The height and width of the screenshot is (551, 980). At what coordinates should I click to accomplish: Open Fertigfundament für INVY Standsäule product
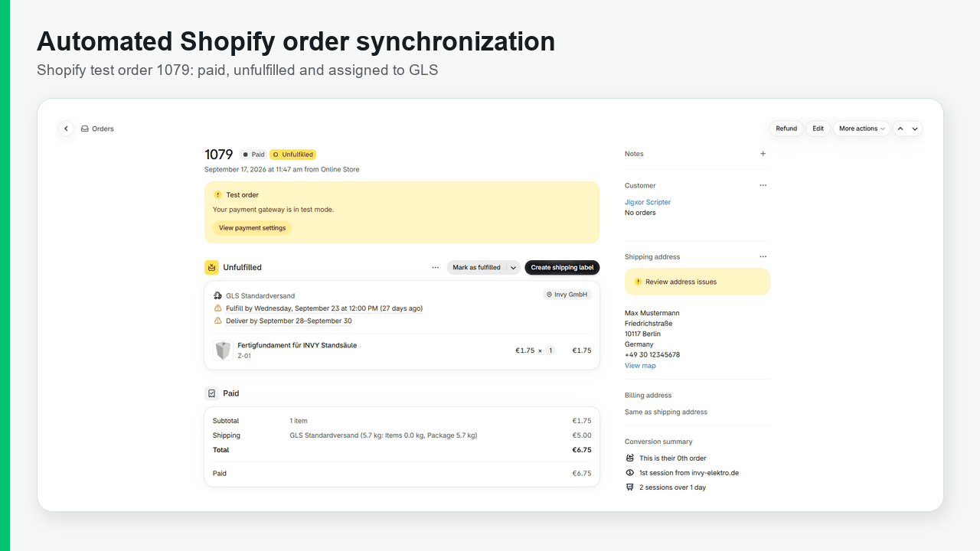[297, 345]
